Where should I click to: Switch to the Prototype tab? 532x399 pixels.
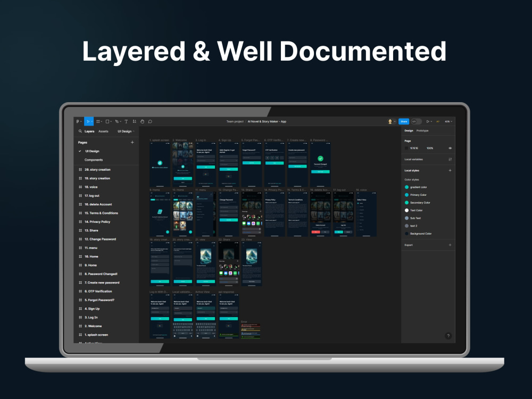tap(422, 131)
